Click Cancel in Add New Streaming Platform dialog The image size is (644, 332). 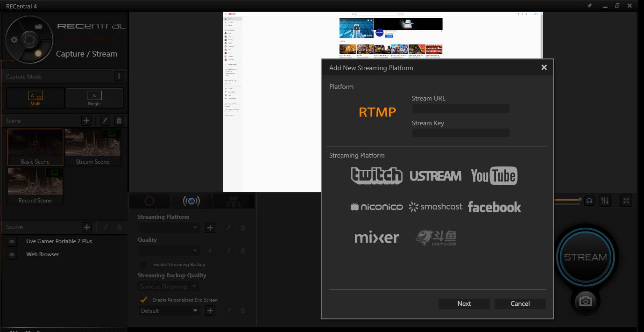[520, 303]
